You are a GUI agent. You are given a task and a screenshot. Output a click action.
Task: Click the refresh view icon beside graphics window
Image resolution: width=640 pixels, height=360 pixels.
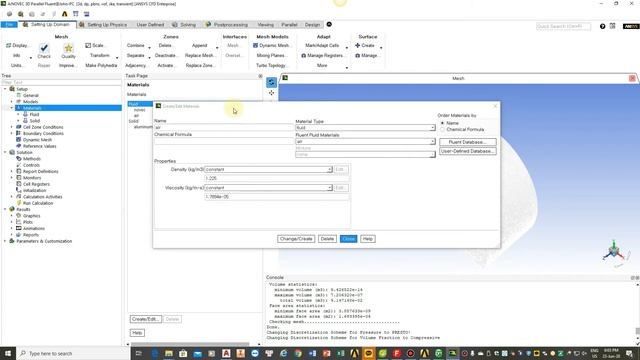271,82
